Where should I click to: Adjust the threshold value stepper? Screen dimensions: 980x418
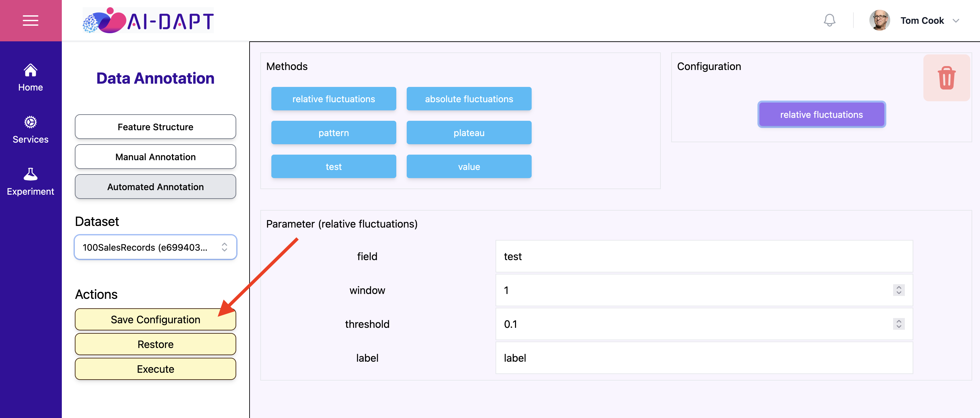pos(899,324)
